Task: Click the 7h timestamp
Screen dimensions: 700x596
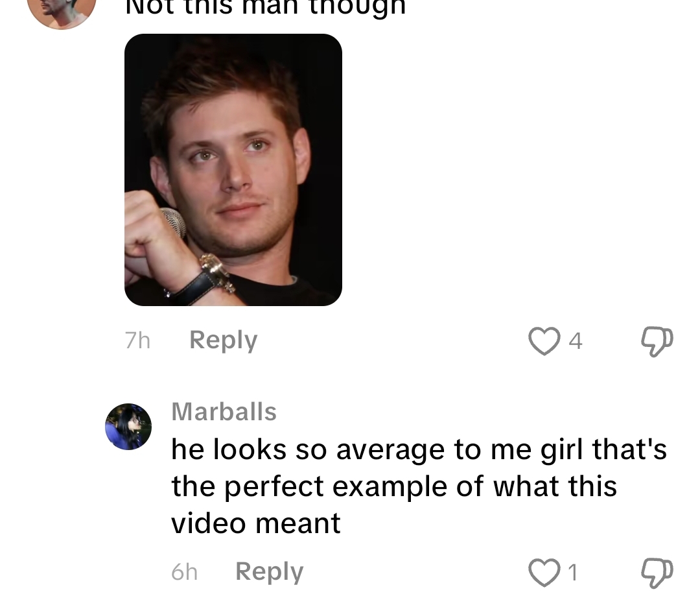Action: coord(137,340)
